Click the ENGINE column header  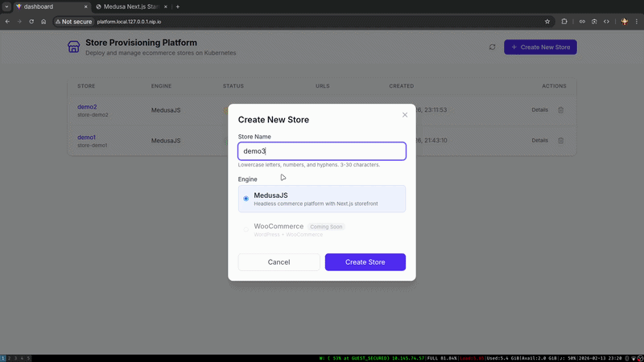click(x=162, y=86)
